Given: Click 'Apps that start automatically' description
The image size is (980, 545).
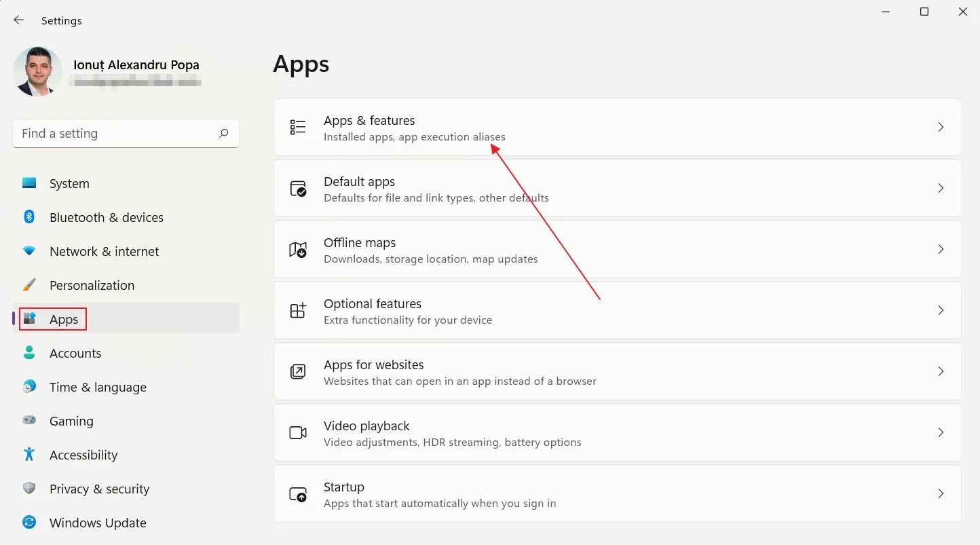Looking at the screenshot, I should (440, 504).
